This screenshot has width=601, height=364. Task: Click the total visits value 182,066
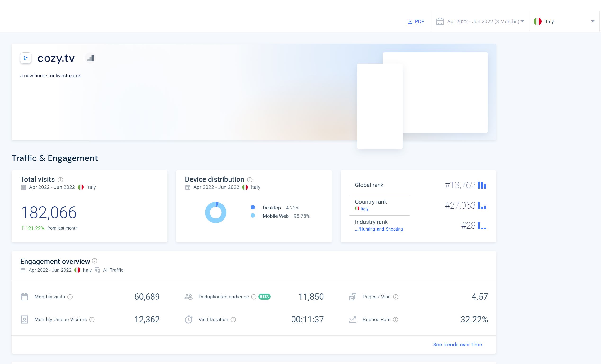point(49,212)
